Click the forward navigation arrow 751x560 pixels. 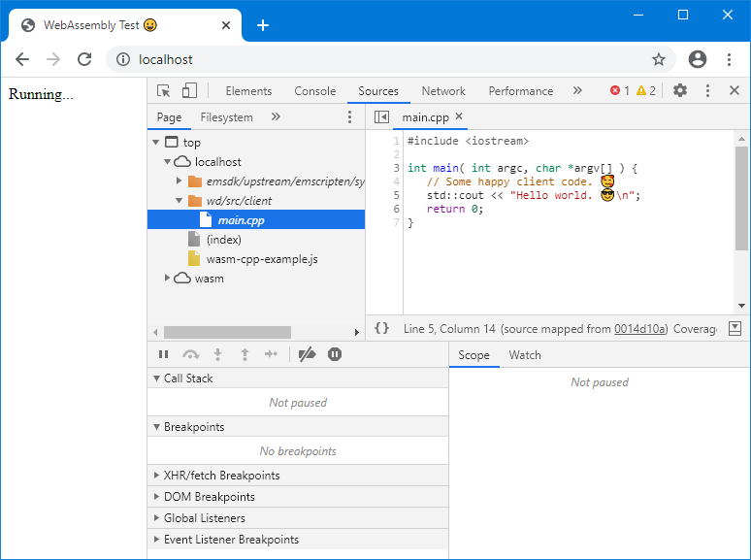tap(53, 59)
